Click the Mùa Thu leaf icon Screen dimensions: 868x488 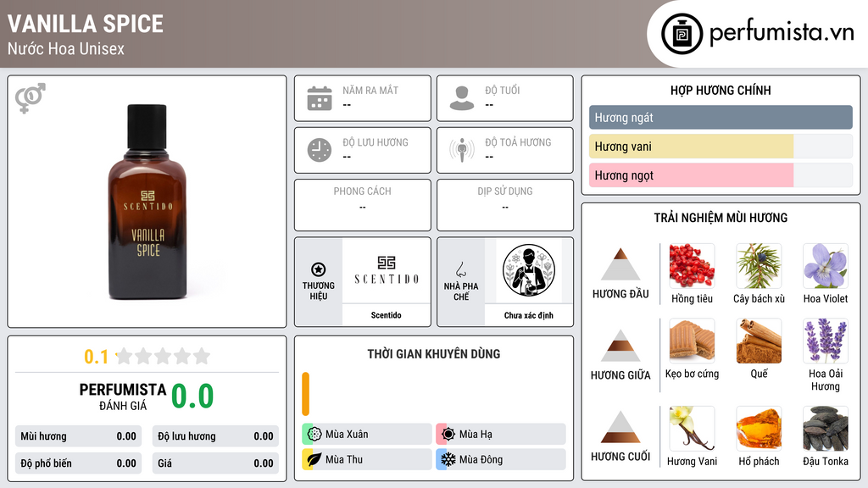click(314, 459)
